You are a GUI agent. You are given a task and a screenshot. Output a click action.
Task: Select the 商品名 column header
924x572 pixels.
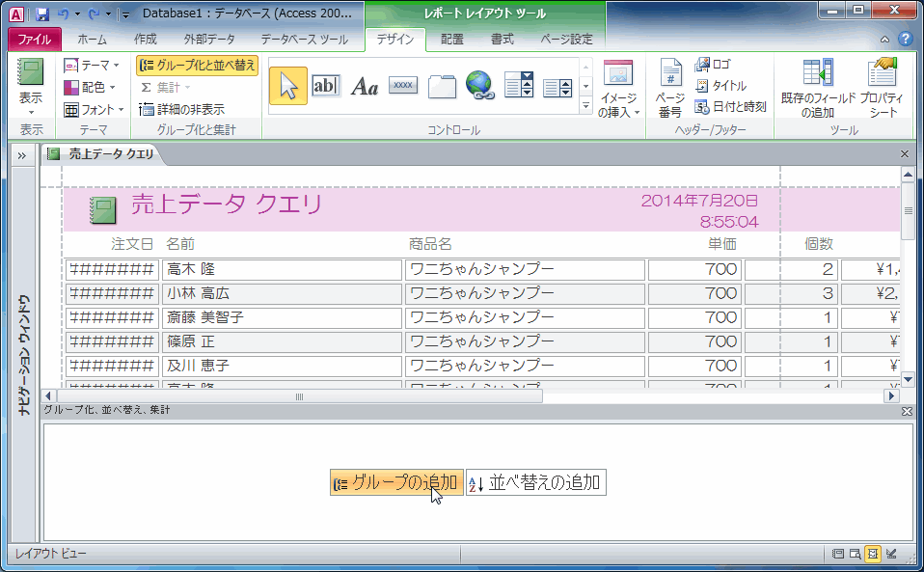pos(430,244)
